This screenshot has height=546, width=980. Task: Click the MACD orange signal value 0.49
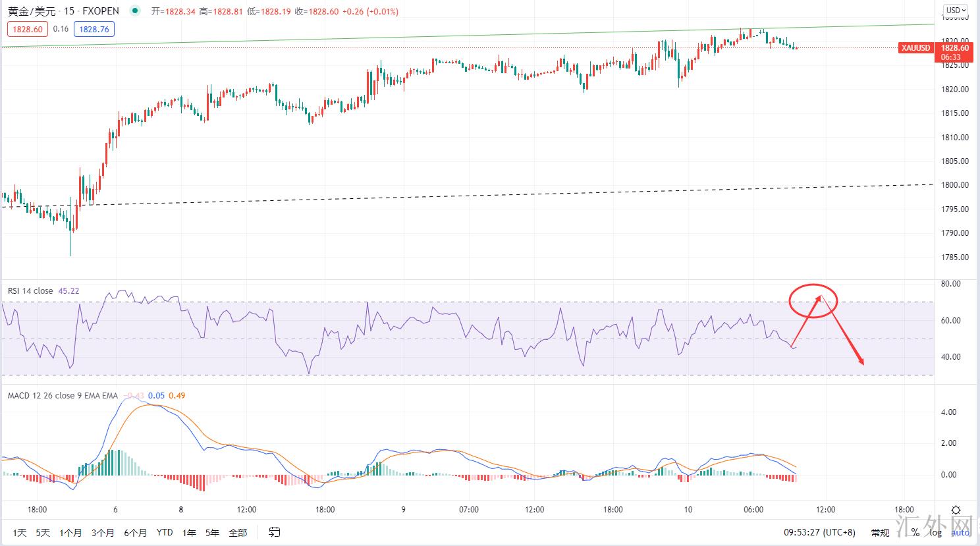[x=177, y=395]
